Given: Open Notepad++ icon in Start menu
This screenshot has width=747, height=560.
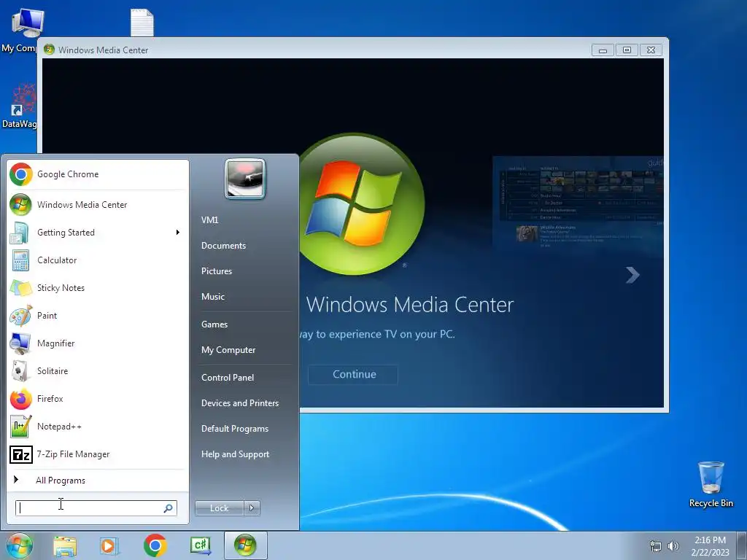Looking at the screenshot, I should coord(21,427).
